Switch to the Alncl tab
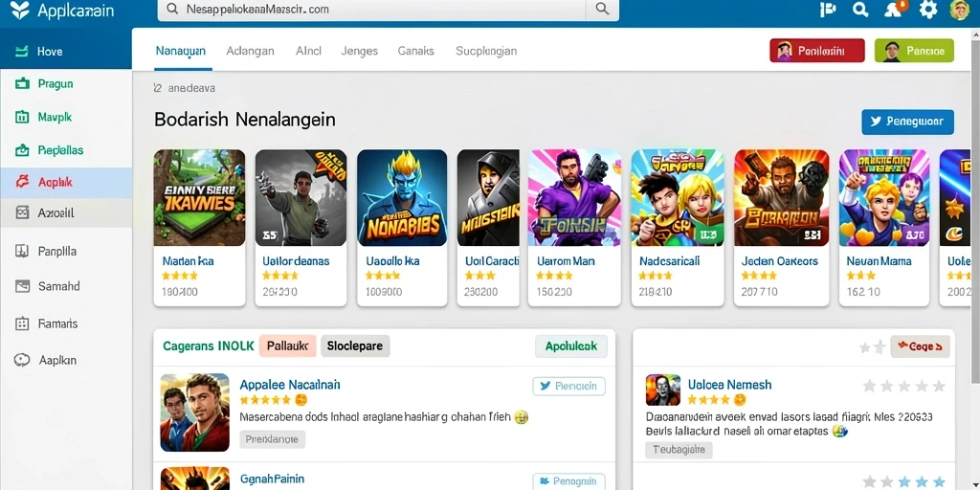This screenshot has width=980, height=490. (308, 51)
